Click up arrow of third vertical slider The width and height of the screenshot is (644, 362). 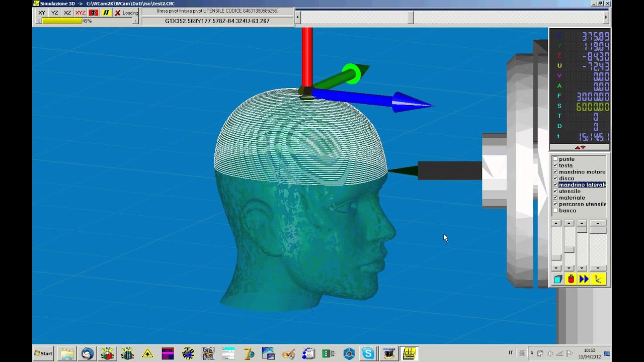(582, 223)
